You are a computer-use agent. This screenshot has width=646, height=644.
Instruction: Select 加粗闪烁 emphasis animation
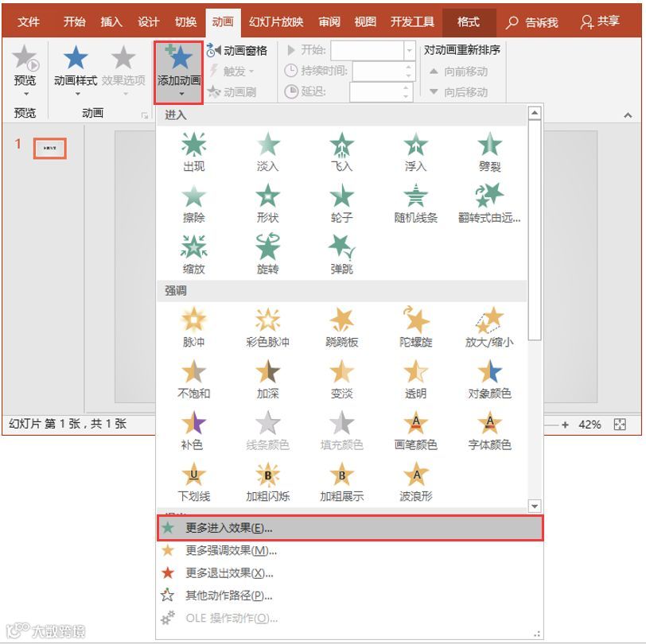[268, 482]
